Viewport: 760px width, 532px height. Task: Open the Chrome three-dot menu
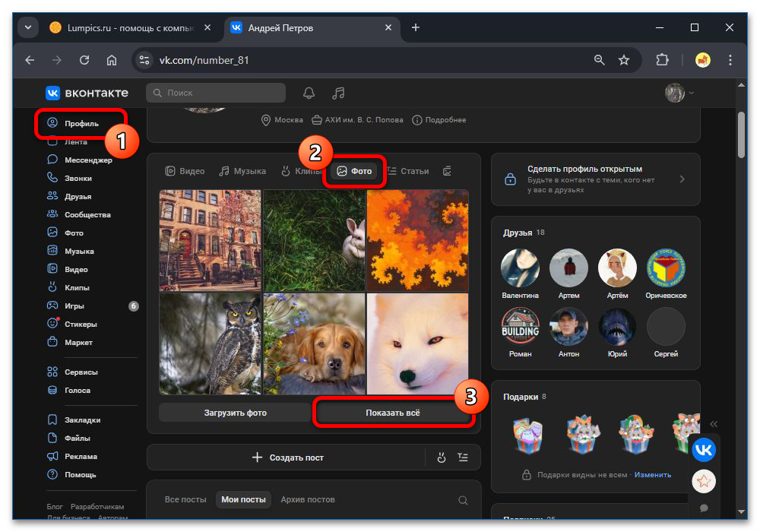click(x=730, y=60)
